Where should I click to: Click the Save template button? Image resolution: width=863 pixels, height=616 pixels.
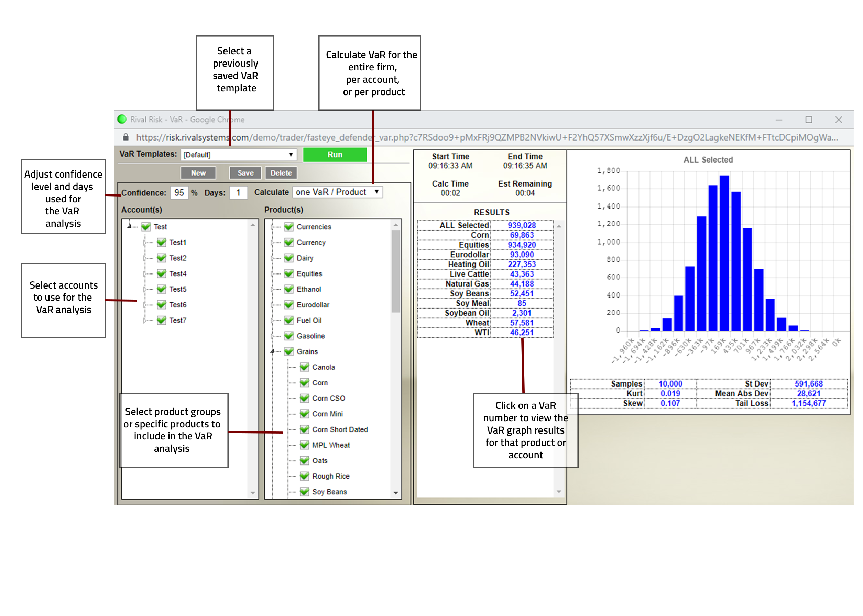(245, 173)
